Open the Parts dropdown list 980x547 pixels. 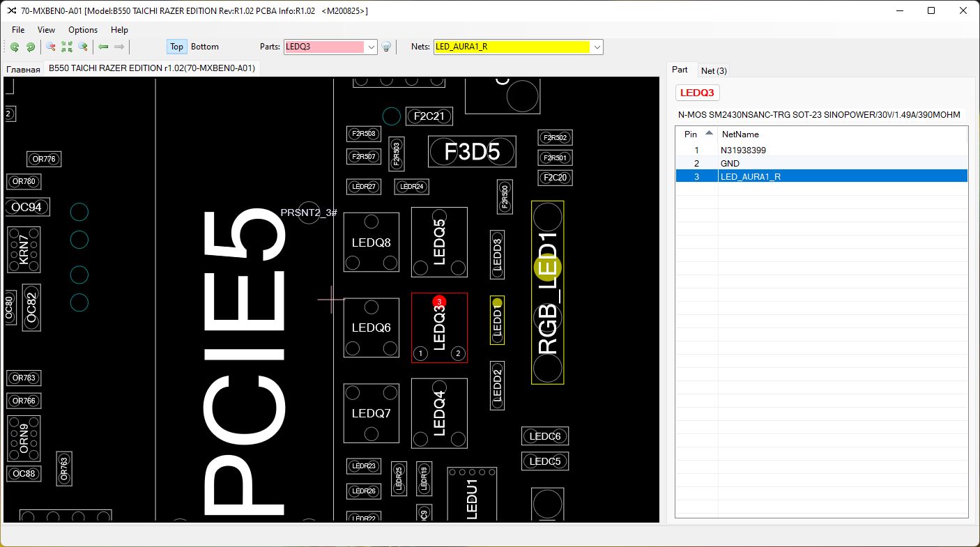point(372,47)
